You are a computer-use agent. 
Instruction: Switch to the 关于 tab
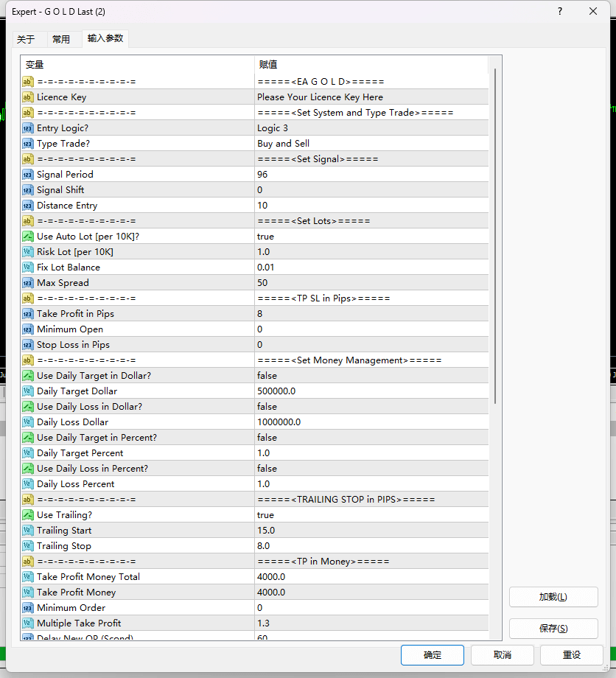point(26,40)
